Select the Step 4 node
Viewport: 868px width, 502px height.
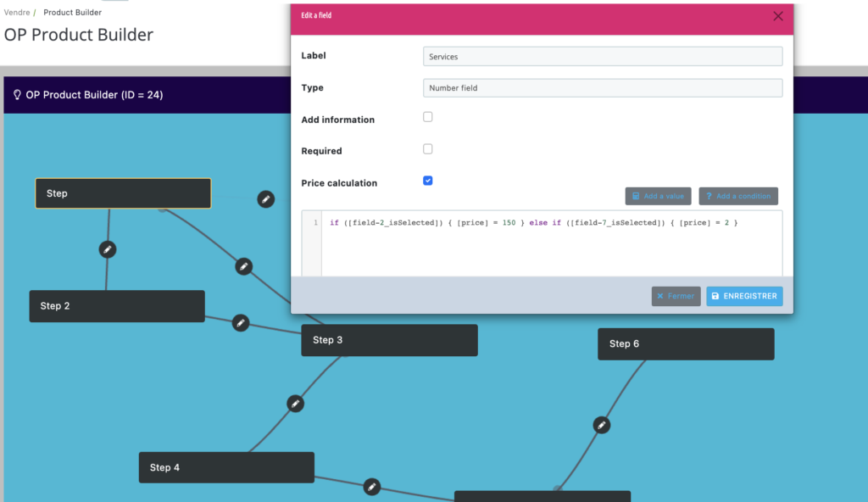click(226, 467)
